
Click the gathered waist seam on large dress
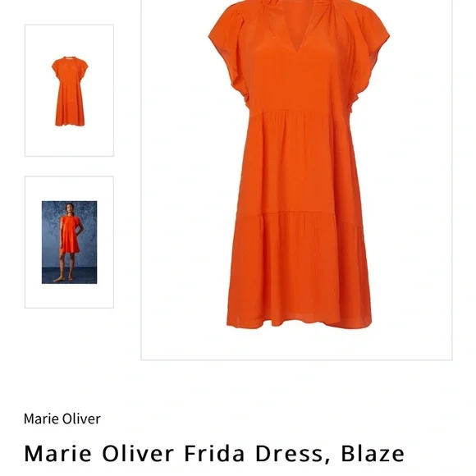(x=299, y=112)
